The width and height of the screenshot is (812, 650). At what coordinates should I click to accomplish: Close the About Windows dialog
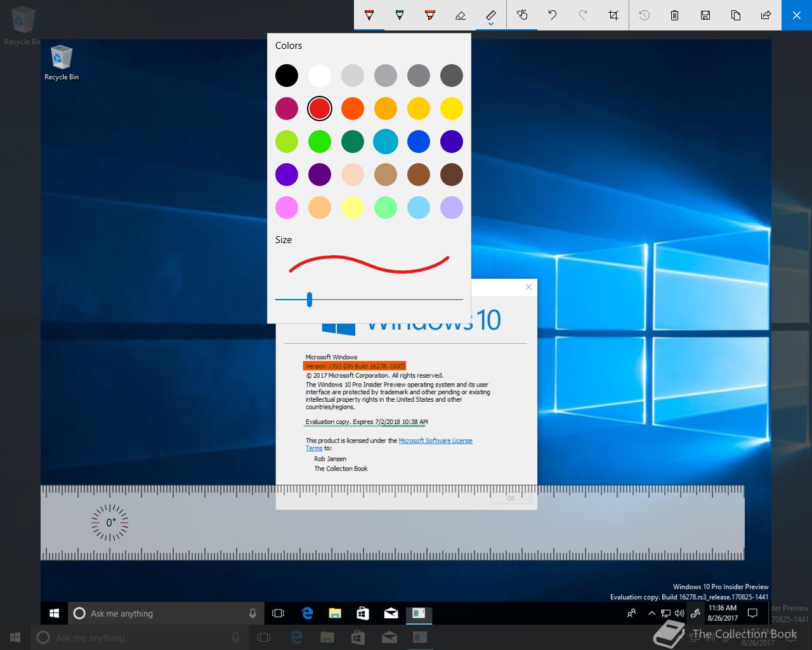(x=528, y=287)
